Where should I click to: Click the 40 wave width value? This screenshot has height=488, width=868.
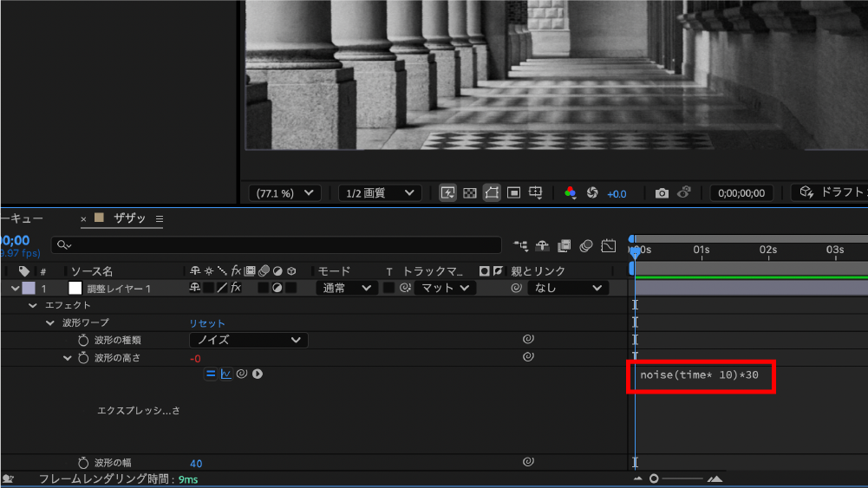tap(196, 464)
